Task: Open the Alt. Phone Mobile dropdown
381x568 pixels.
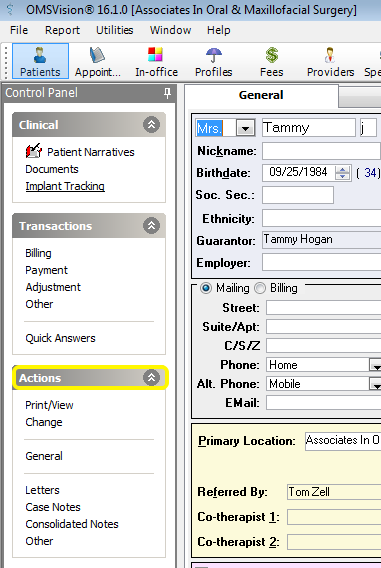Action: coord(375,384)
